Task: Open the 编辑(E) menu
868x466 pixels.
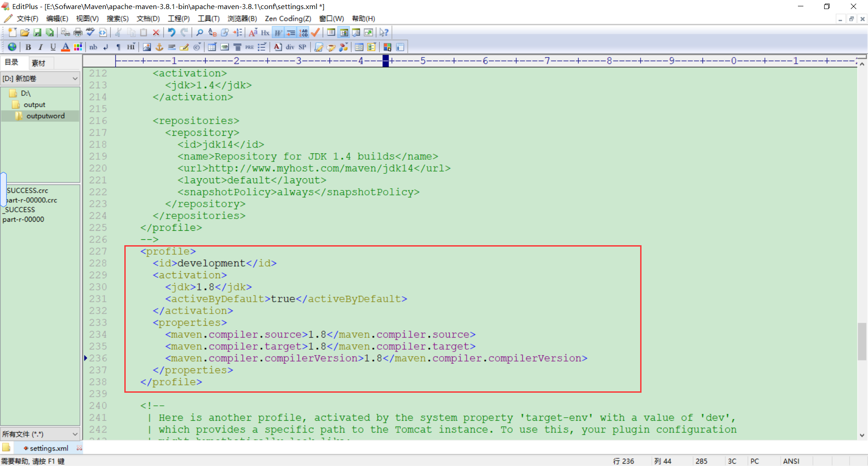Action: point(57,19)
